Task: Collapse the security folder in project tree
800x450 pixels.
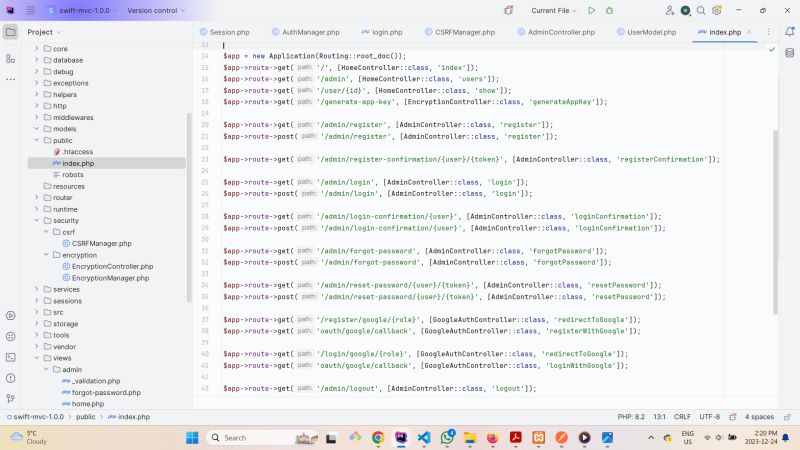Action: 37,220
